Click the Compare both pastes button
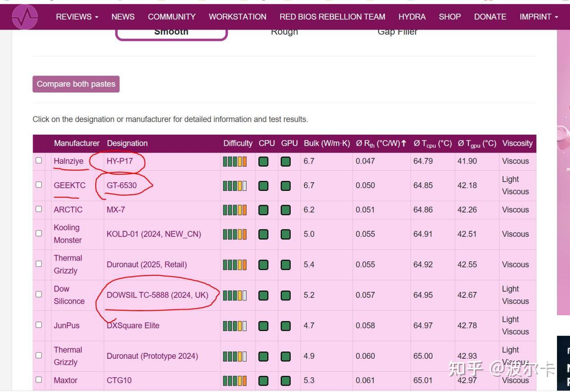Screen dimensions: 570x392 click(x=76, y=84)
